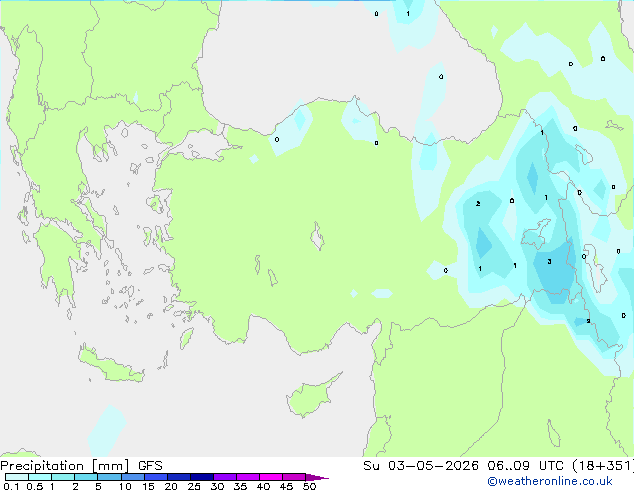Open the weatheronline.co.uk copyright link
The height and width of the screenshot is (490, 634).
(550, 481)
